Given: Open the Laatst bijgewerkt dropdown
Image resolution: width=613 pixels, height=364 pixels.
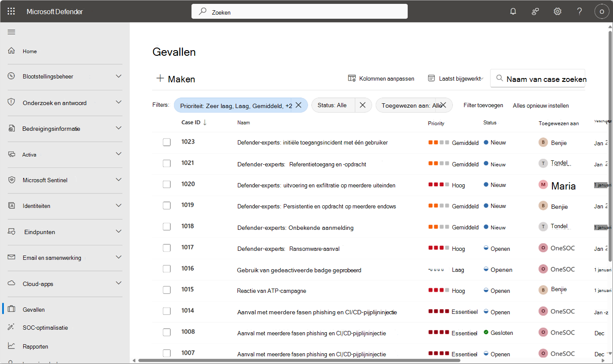Looking at the screenshot, I should pos(456,78).
